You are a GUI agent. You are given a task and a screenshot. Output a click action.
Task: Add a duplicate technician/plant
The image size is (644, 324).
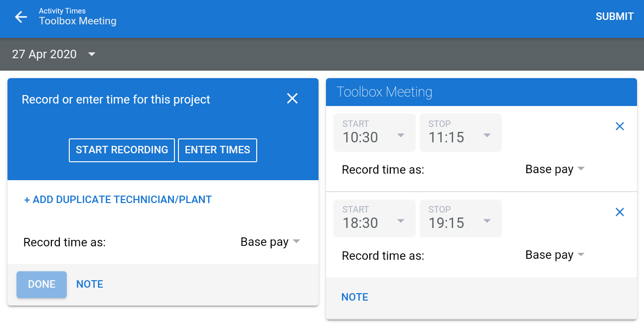pyautogui.click(x=118, y=200)
